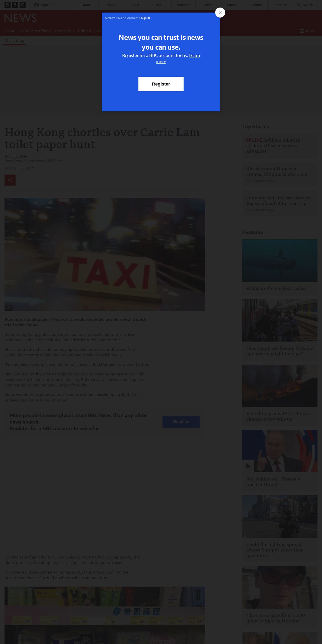Click the soldier street photo thumbnail

point(280,516)
